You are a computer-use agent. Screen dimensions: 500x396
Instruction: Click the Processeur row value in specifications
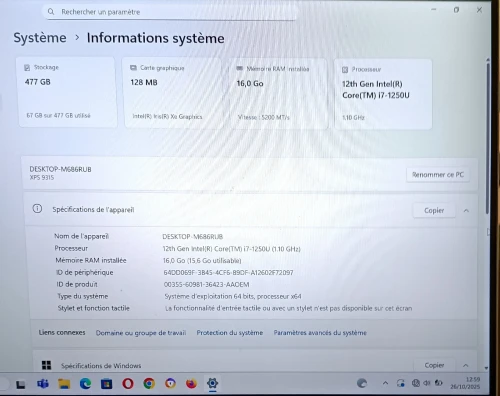231,249
